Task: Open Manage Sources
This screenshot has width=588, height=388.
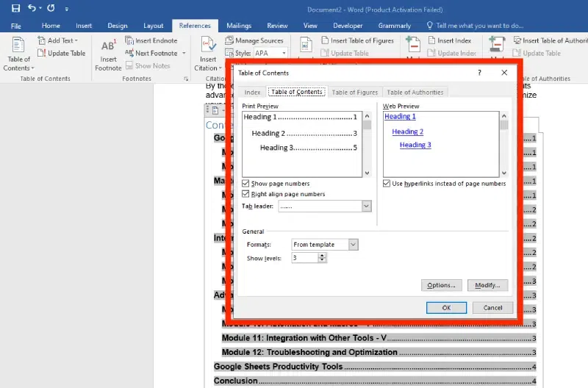Action: click(254, 40)
